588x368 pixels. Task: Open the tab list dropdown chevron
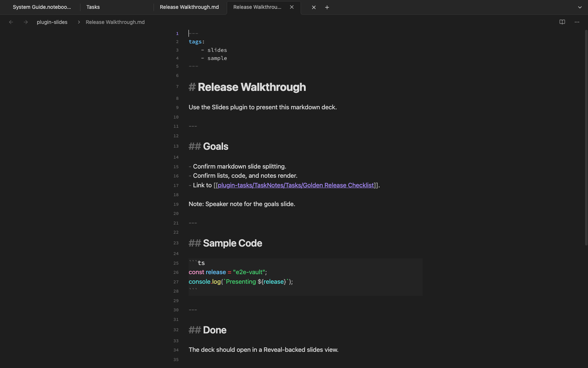click(x=580, y=7)
